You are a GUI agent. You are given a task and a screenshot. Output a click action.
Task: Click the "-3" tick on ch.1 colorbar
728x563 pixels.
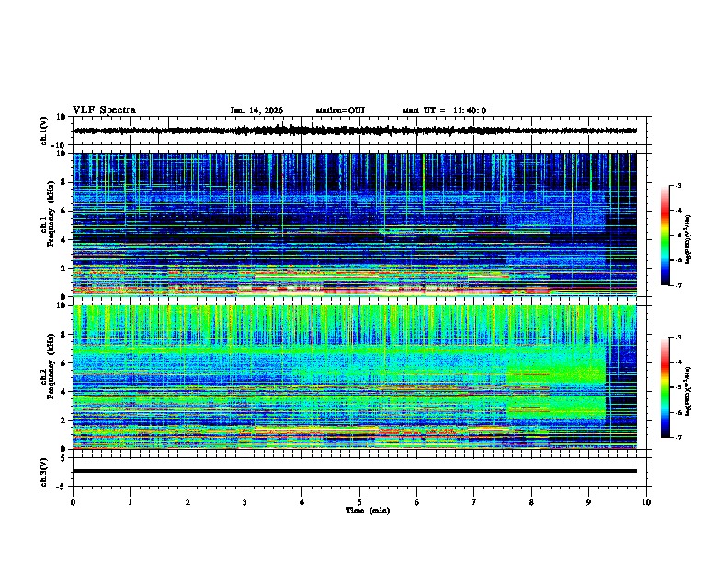tap(677, 185)
